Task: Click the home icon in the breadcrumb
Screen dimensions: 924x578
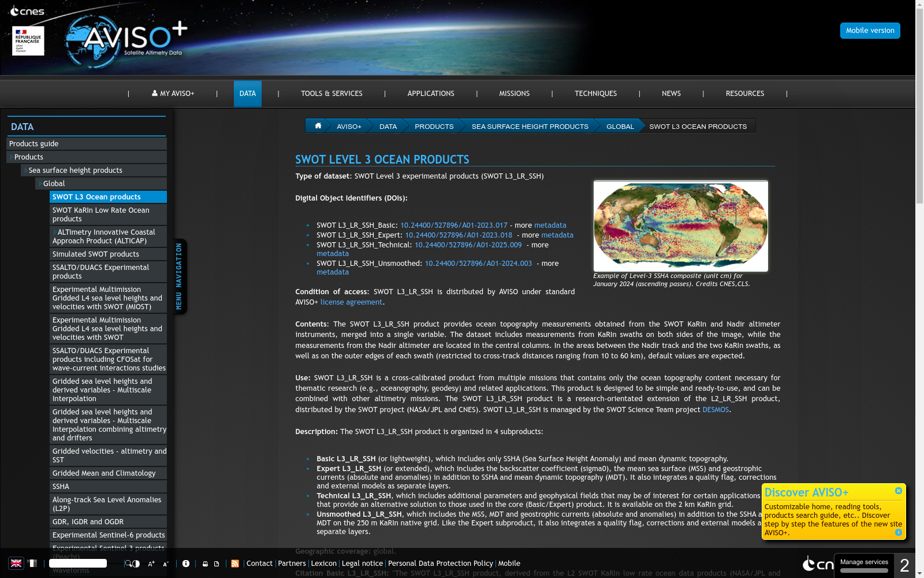Action: pyautogui.click(x=318, y=125)
